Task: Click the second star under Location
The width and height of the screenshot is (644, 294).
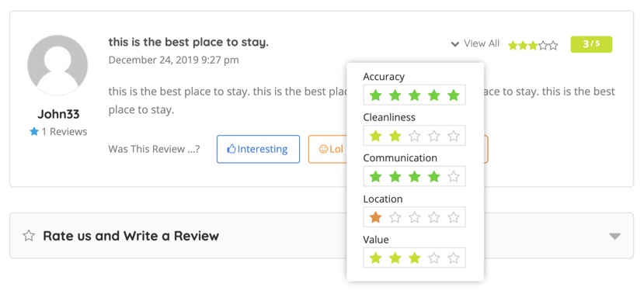Action: tap(395, 217)
